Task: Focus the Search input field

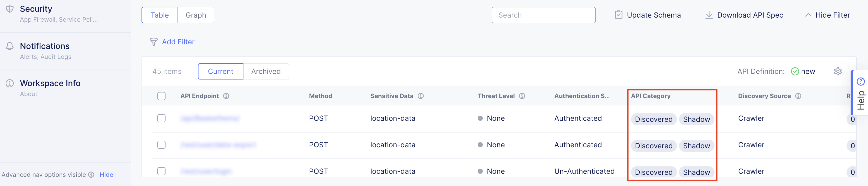Action: click(x=544, y=15)
